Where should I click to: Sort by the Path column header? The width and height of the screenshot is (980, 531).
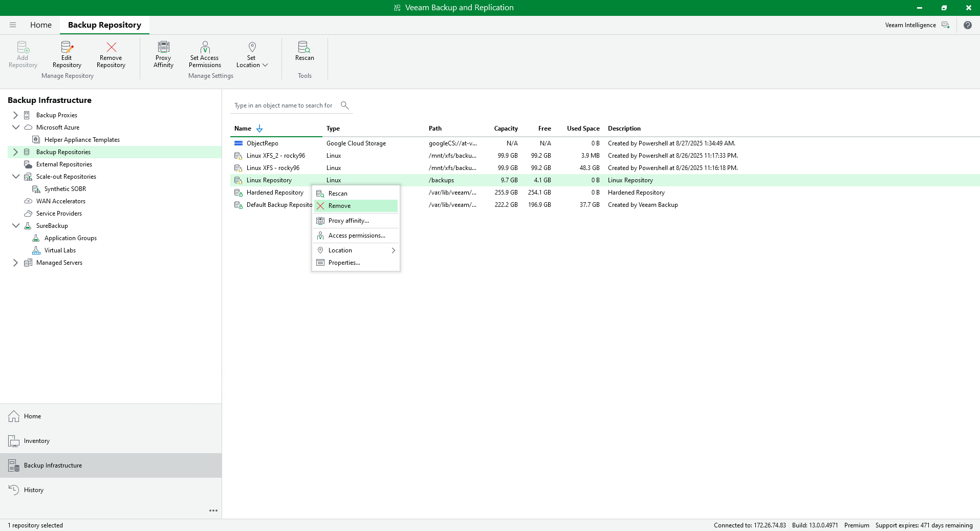point(435,129)
